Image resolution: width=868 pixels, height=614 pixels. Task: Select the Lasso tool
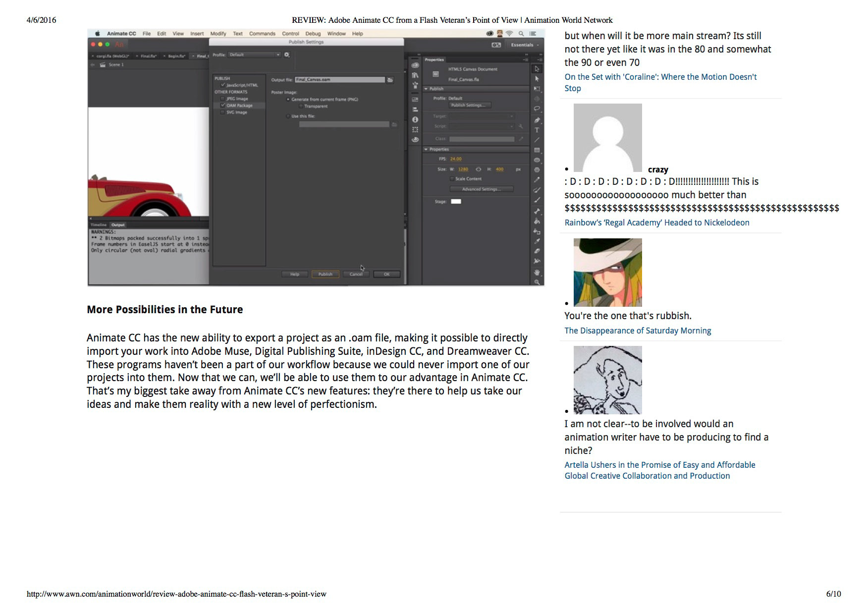point(537,109)
